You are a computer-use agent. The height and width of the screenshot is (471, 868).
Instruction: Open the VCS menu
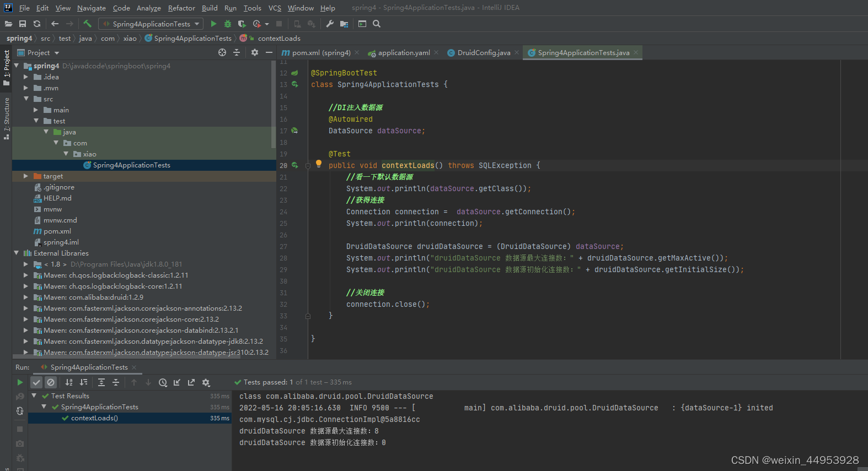(275, 8)
